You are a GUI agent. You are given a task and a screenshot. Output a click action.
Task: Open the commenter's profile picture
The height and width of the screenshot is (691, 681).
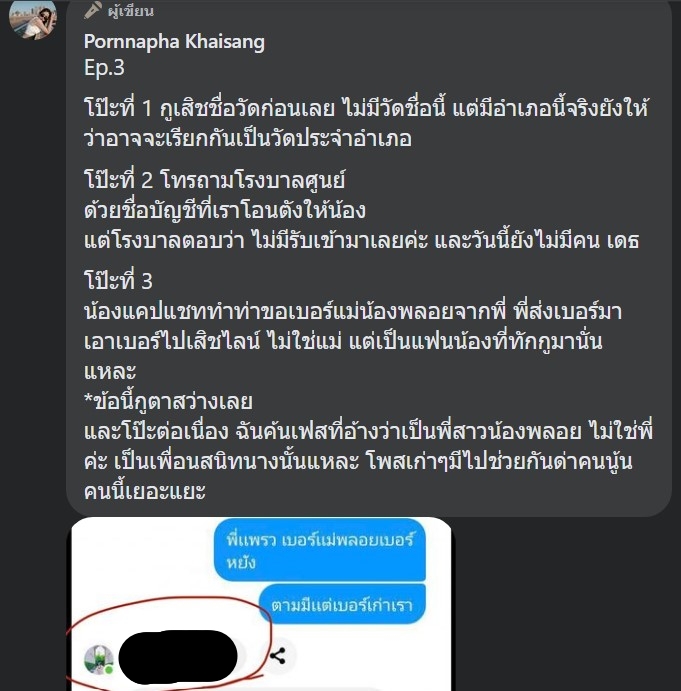coord(33,18)
